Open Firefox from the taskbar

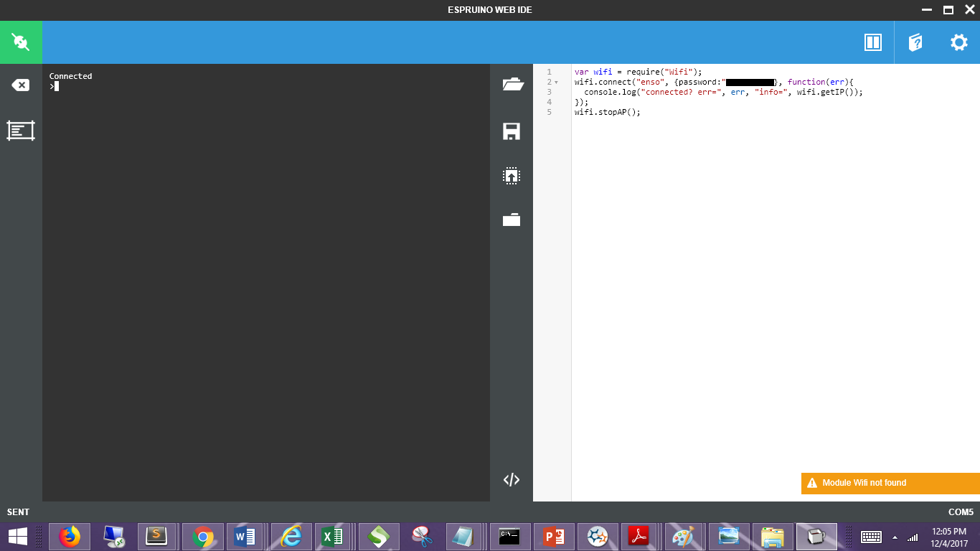(x=70, y=537)
